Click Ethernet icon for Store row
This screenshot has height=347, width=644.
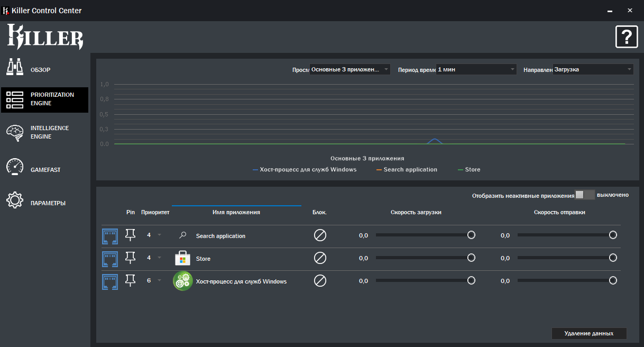110,259
